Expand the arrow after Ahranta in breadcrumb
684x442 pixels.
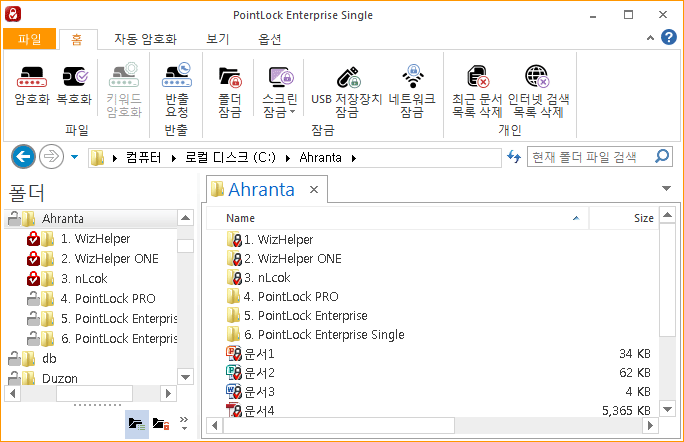click(x=354, y=158)
